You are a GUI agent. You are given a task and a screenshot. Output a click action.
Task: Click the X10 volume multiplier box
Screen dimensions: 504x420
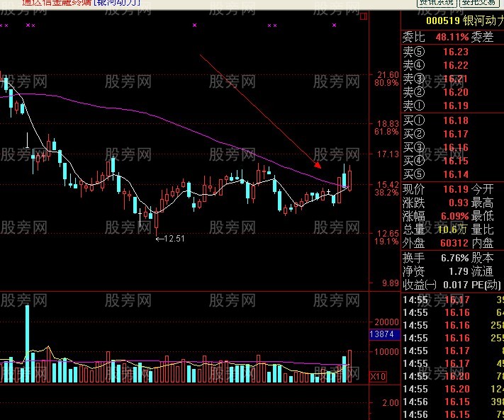click(x=378, y=376)
